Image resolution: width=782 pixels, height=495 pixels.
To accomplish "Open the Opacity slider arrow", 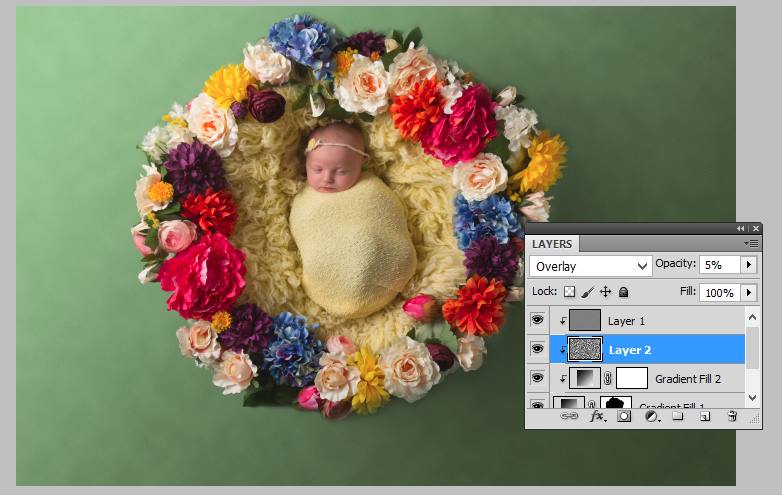I will [748, 265].
